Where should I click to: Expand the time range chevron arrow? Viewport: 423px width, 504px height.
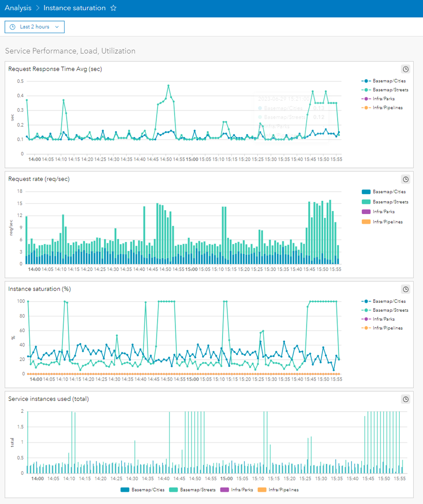click(x=57, y=27)
